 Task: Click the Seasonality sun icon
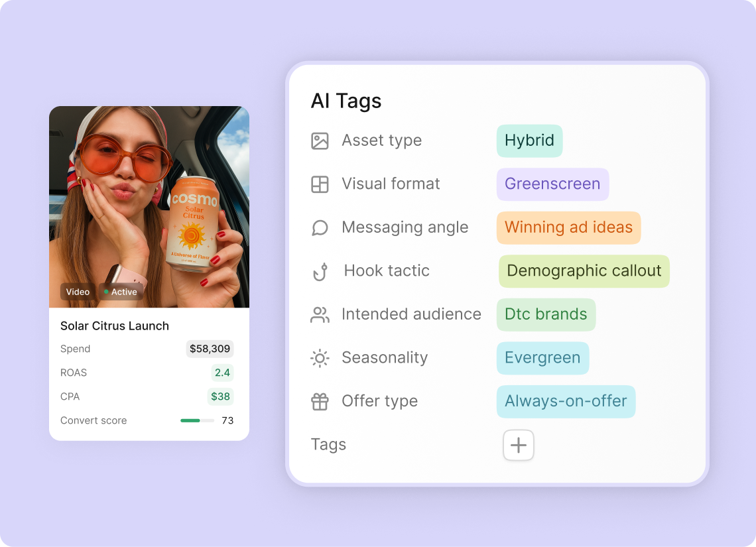[320, 358]
